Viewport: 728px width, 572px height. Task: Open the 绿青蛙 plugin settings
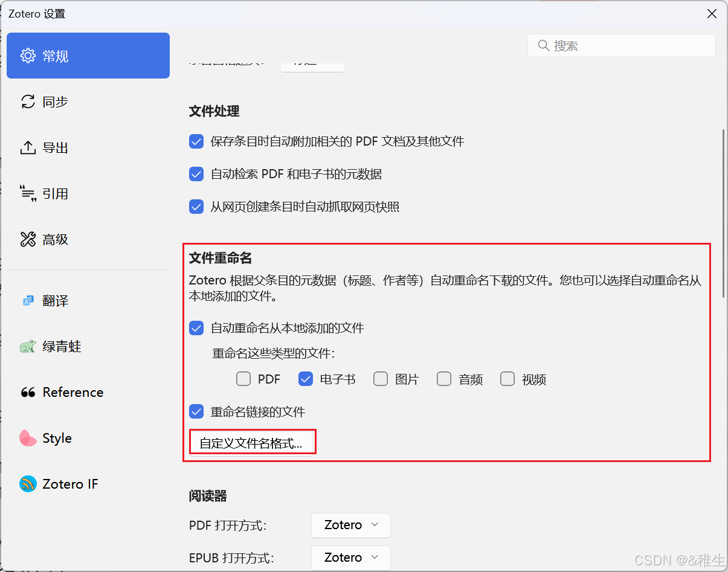pyautogui.click(x=88, y=346)
